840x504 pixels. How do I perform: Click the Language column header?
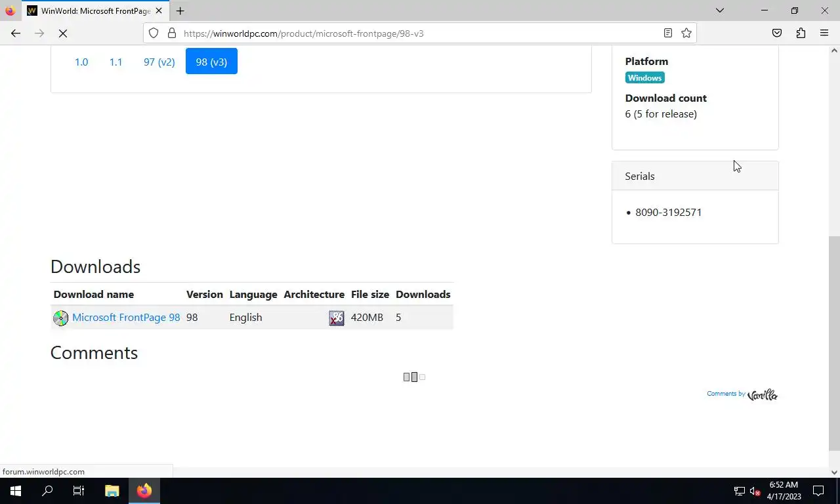(253, 295)
